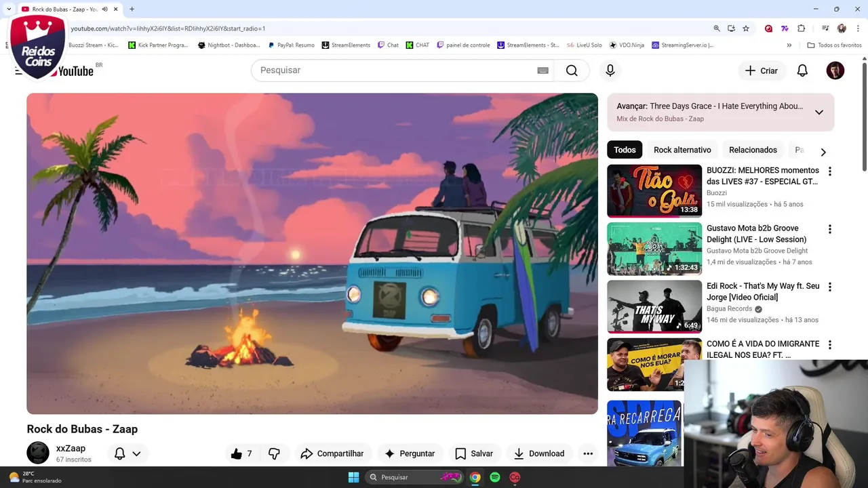This screenshot has height=488, width=868.
Task: Open Spotify from the taskbar
Action: point(495,477)
